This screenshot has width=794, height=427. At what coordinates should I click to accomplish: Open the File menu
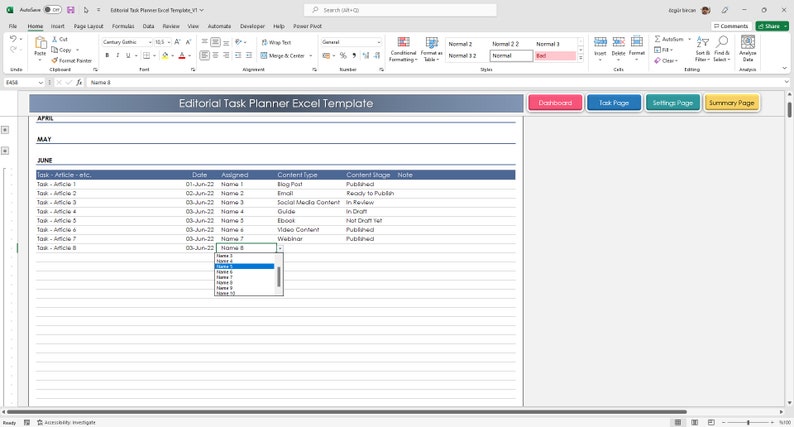13,26
